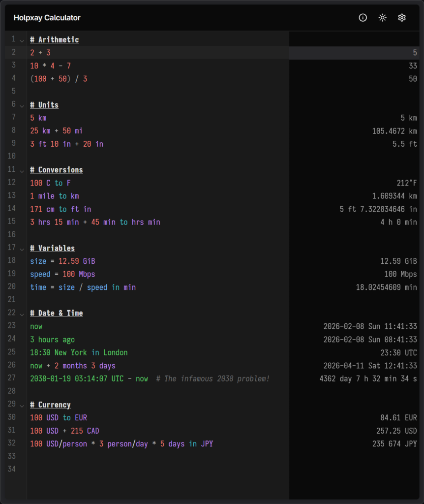Click the Holpxay Calculator title
The image size is (424, 504).
coord(47,17)
